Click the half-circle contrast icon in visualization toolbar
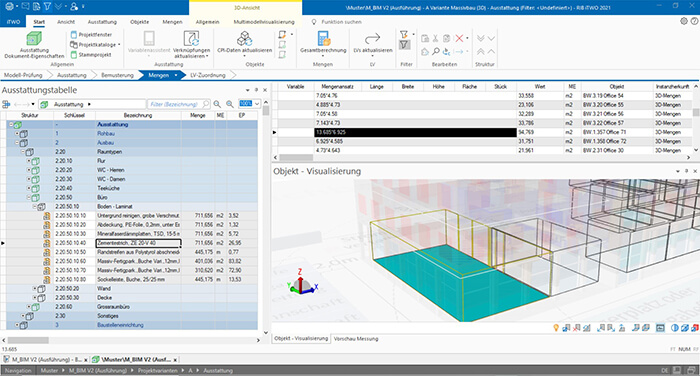The height and width of the screenshot is (376, 700). point(675,328)
